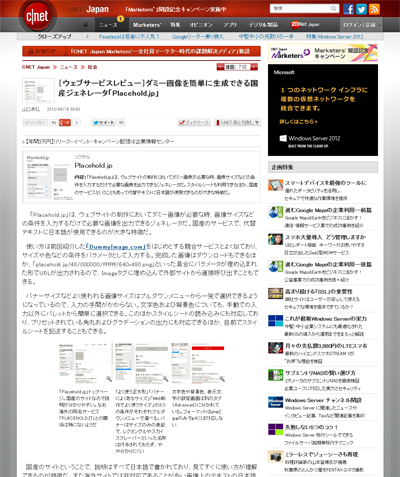Open '失敗しない5つのコツ!' link

(311, 427)
